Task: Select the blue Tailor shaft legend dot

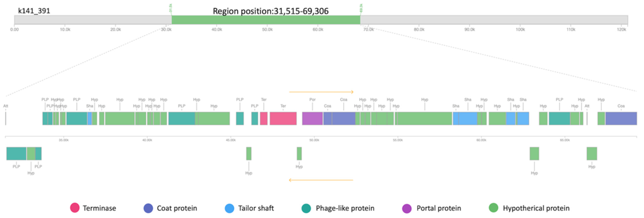Action: 229,208
